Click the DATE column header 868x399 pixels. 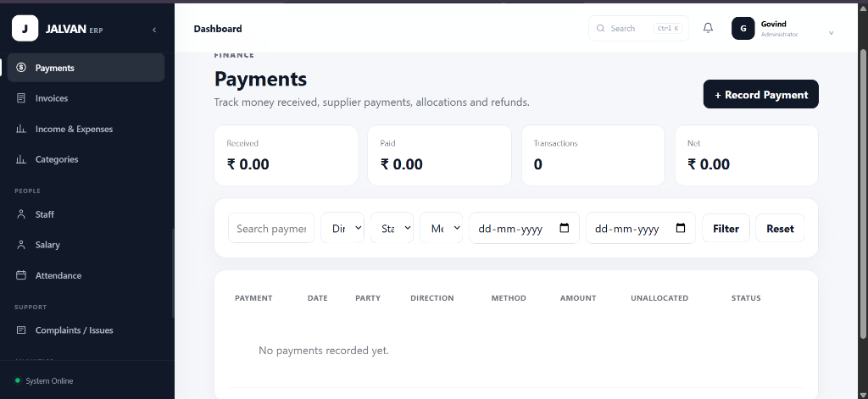tap(318, 297)
